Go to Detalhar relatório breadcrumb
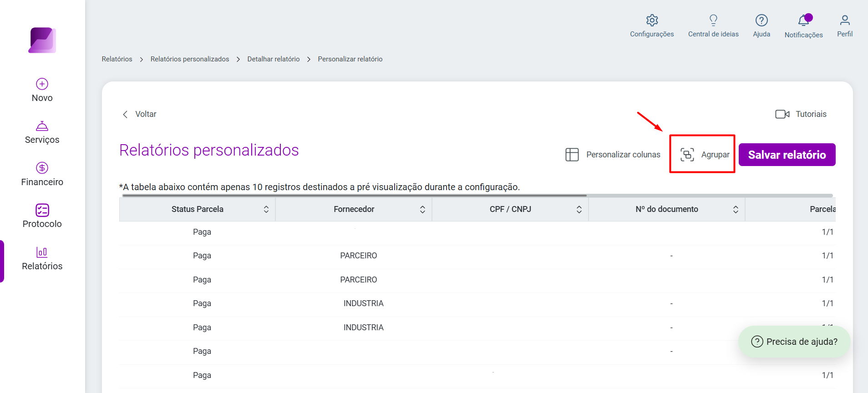This screenshot has width=868, height=393. pyautogui.click(x=274, y=59)
